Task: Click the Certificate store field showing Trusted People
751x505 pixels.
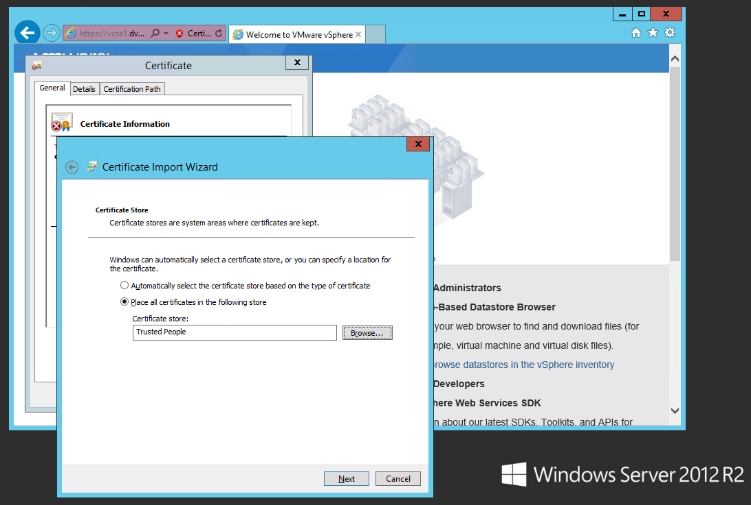Action: click(x=235, y=333)
